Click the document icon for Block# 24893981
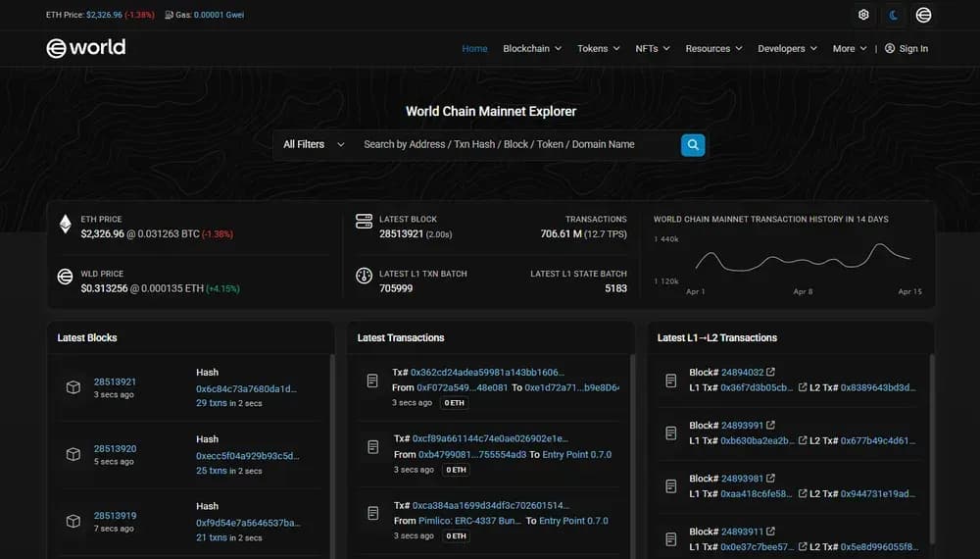This screenshot has width=980, height=559. point(670,486)
